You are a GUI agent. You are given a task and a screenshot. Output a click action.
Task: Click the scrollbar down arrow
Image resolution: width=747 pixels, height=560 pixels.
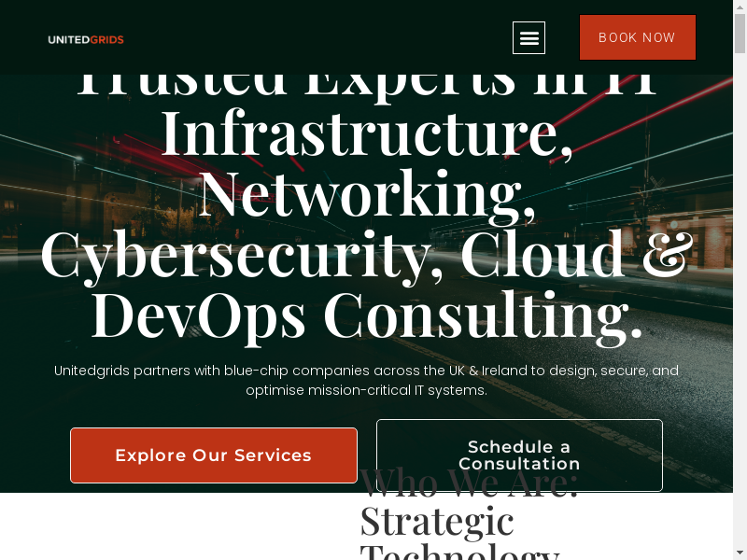(x=740, y=554)
